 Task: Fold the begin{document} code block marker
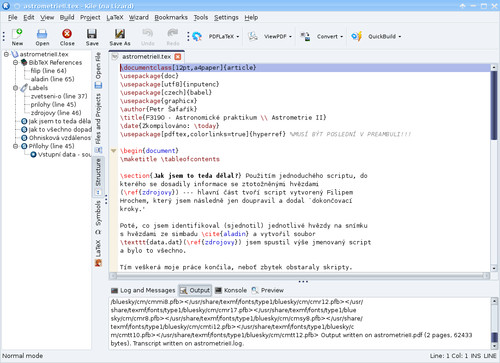[x=113, y=151]
